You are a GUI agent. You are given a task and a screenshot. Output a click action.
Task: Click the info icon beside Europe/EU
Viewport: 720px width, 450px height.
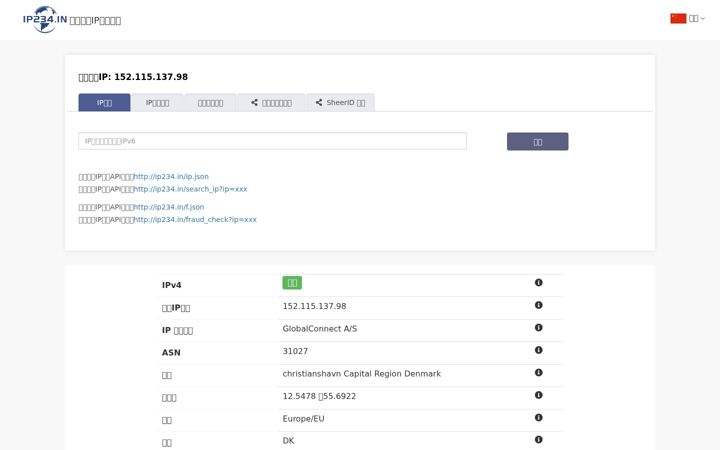click(539, 417)
